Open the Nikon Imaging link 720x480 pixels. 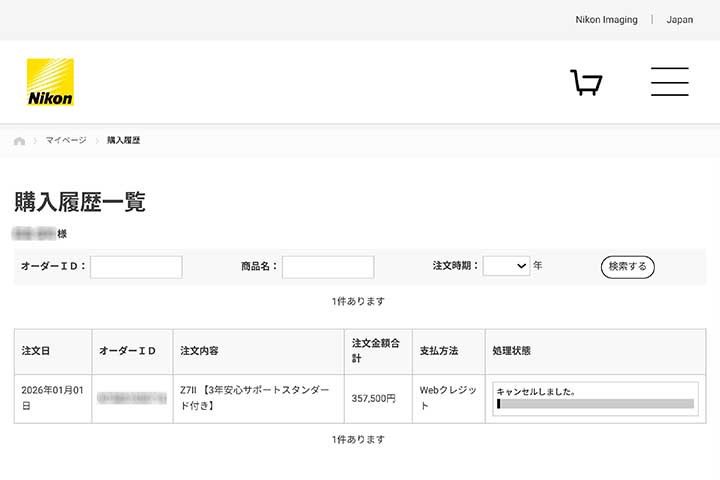pyautogui.click(x=606, y=20)
